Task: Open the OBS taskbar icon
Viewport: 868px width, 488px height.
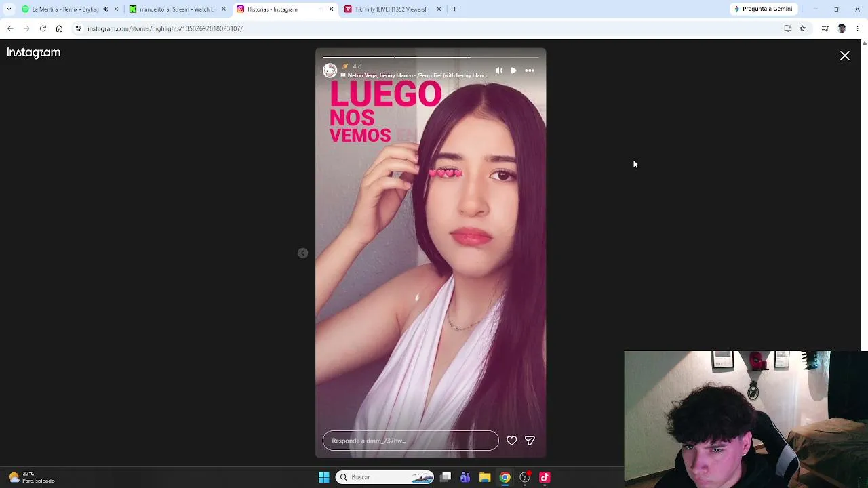Action: [x=525, y=477]
